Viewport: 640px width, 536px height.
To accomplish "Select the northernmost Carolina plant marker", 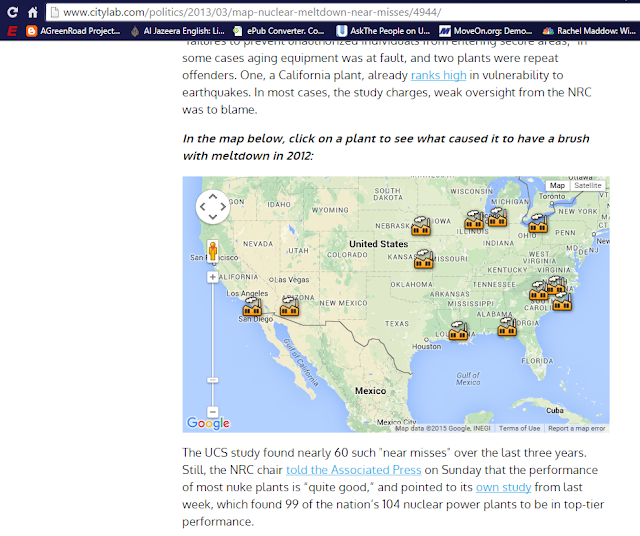I will coord(556,285).
